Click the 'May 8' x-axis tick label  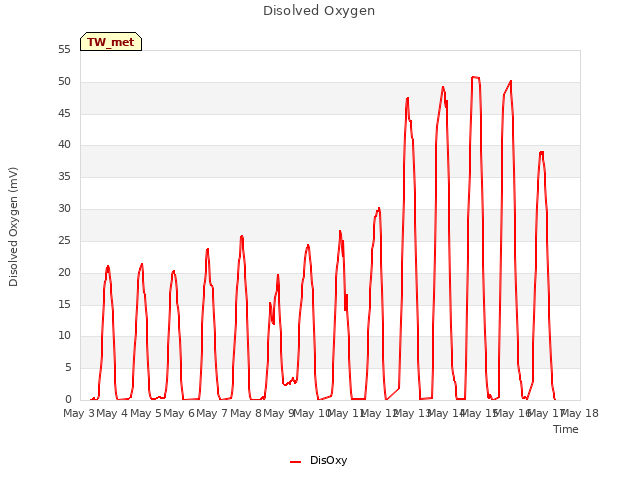(x=246, y=413)
